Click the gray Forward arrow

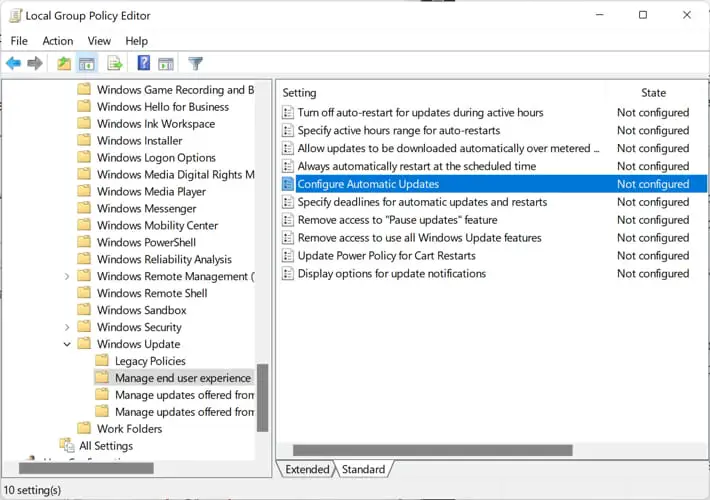35,63
